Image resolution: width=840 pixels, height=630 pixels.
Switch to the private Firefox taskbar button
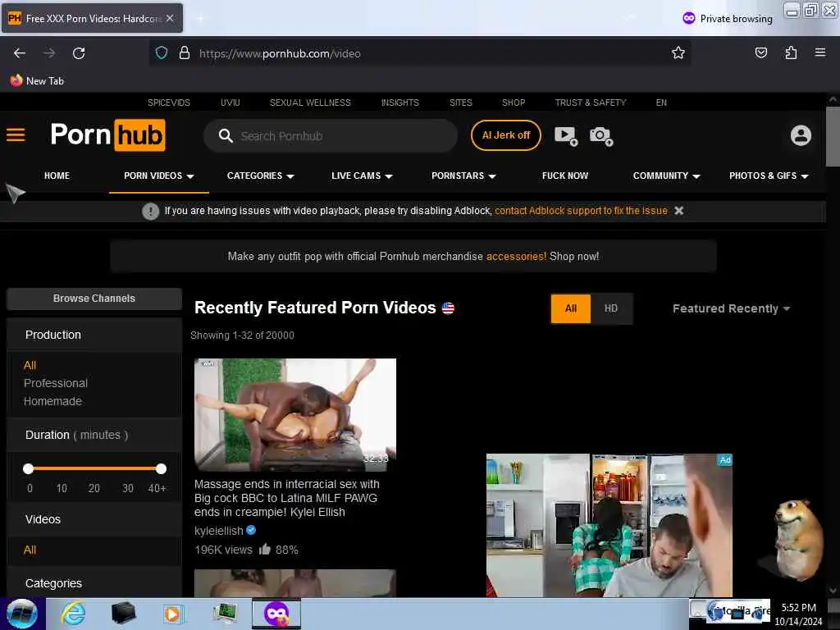[x=276, y=614]
